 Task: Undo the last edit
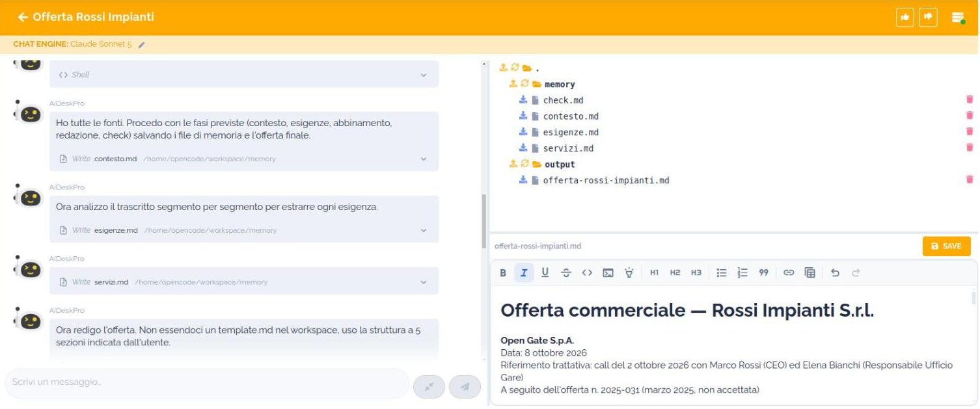pyautogui.click(x=835, y=273)
